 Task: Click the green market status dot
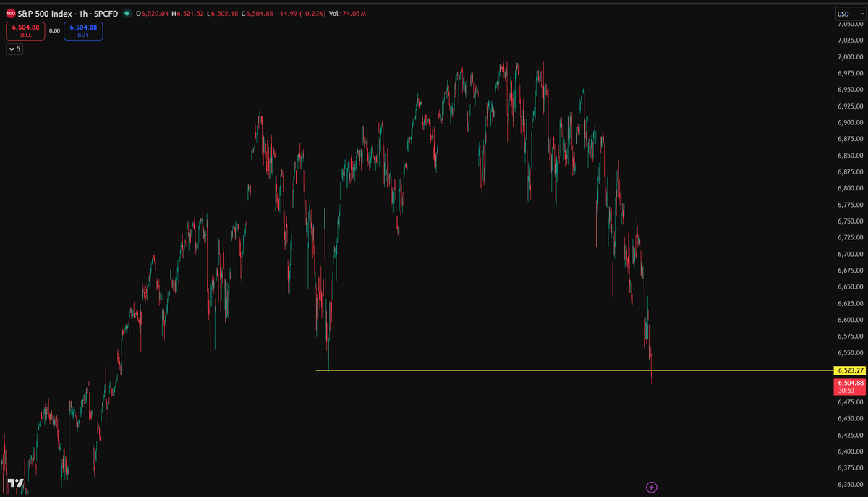[127, 13]
